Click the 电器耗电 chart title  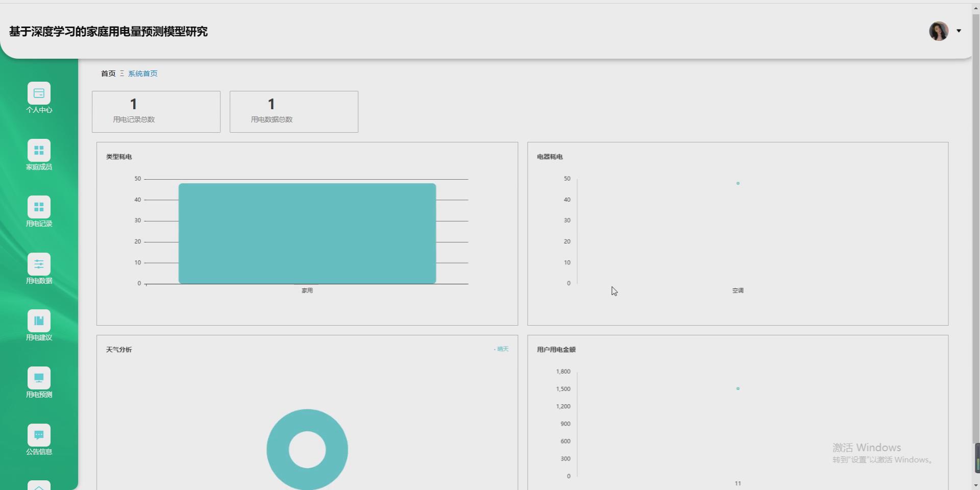tap(550, 157)
